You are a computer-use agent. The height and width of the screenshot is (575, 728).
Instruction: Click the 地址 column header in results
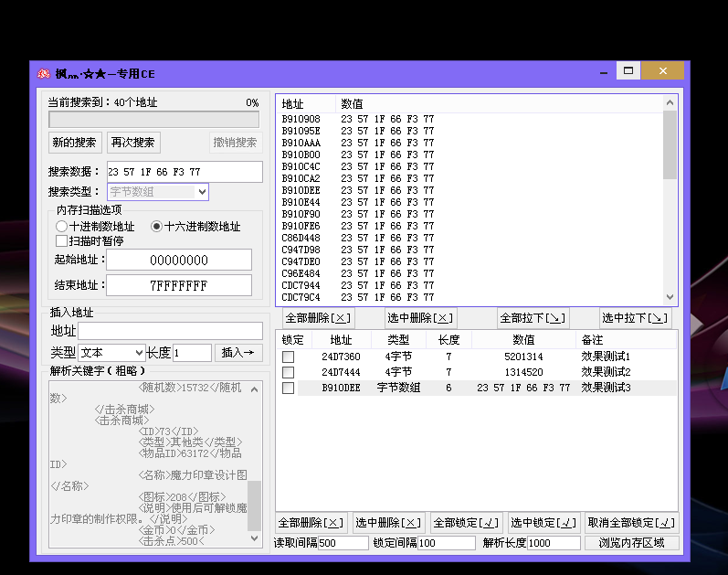pyautogui.click(x=306, y=103)
